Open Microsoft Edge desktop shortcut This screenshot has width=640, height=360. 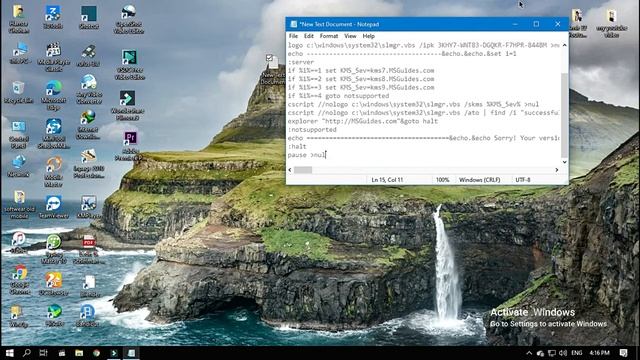click(x=53, y=95)
